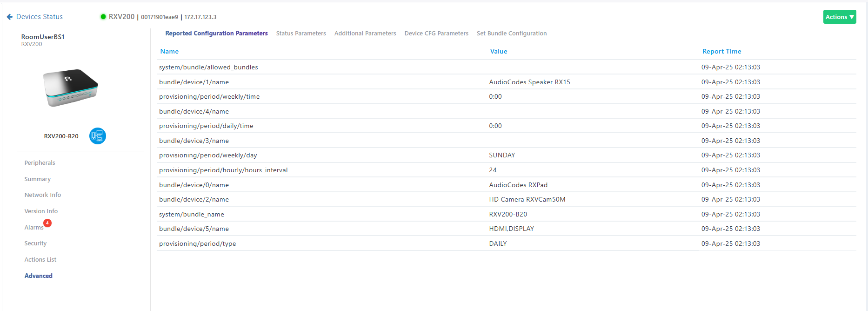The height and width of the screenshot is (311, 868).
Task: Click the 172.17.123.3 IP address in header
Action: (x=200, y=17)
